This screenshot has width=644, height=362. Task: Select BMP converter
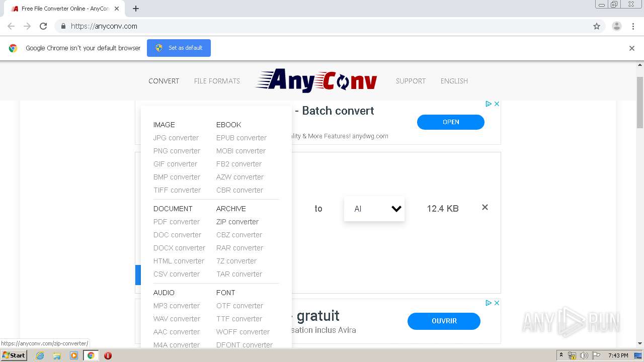coord(177,177)
